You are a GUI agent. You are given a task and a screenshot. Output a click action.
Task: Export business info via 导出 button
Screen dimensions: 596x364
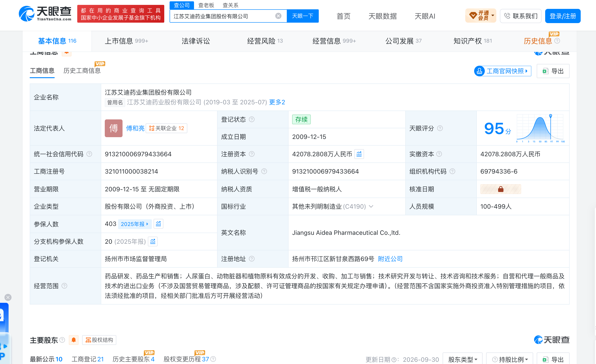(x=553, y=71)
